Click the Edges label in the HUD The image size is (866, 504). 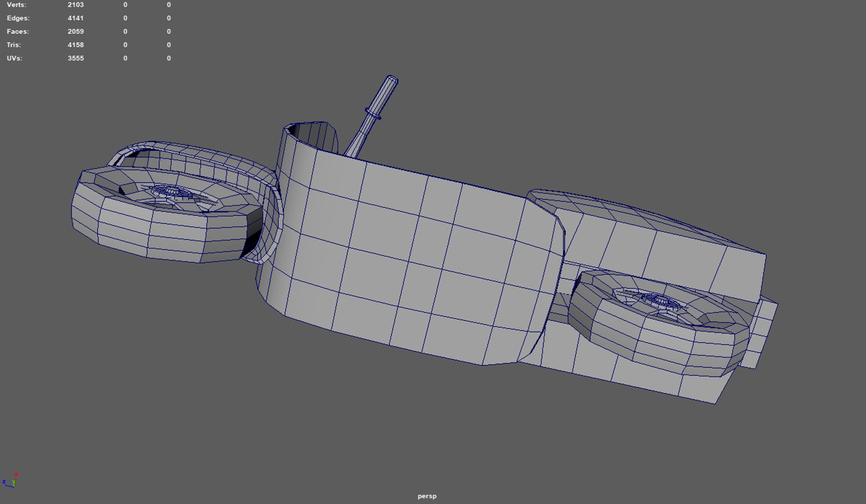(18, 18)
